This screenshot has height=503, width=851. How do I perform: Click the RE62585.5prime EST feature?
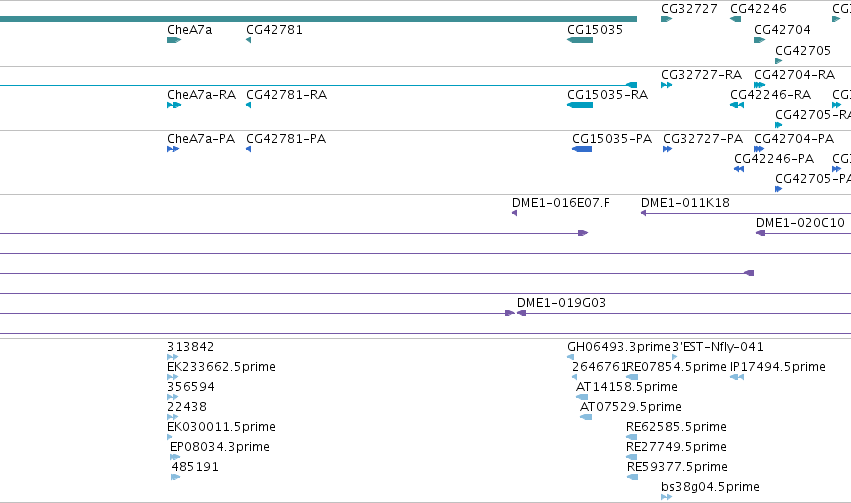click(x=632, y=437)
